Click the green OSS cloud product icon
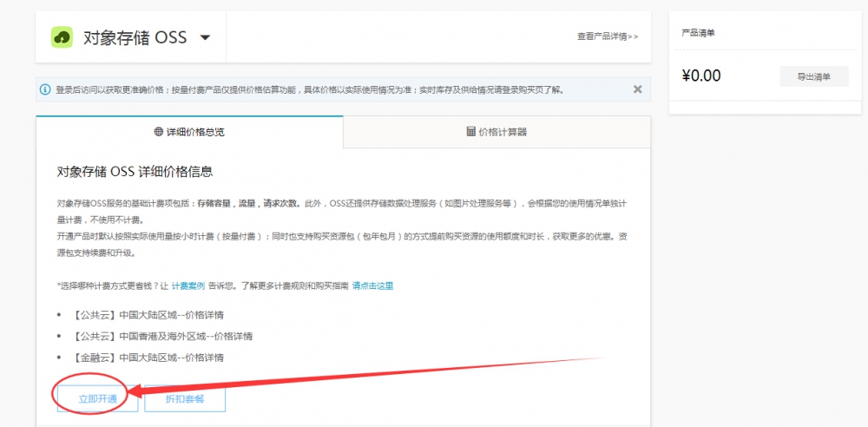Viewport: 868px width, 427px height. (x=62, y=37)
